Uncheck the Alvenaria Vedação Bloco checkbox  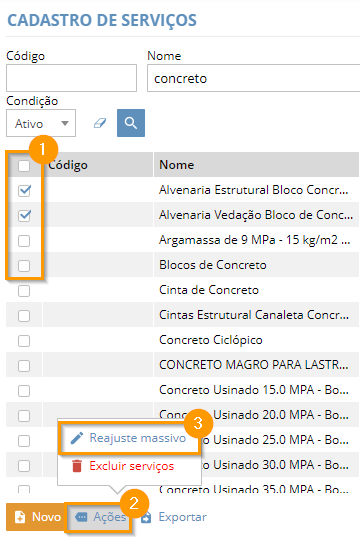(24, 215)
